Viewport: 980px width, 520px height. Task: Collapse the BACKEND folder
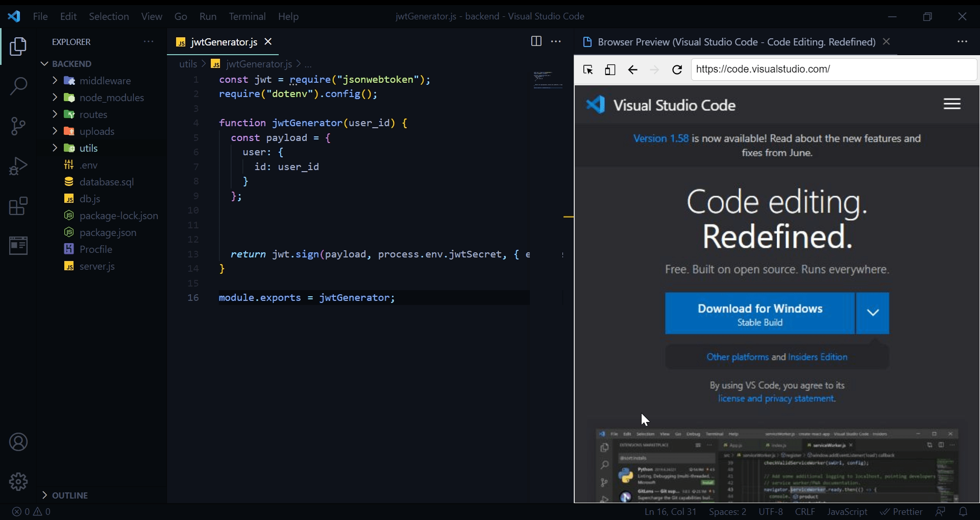tap(44, 63)
